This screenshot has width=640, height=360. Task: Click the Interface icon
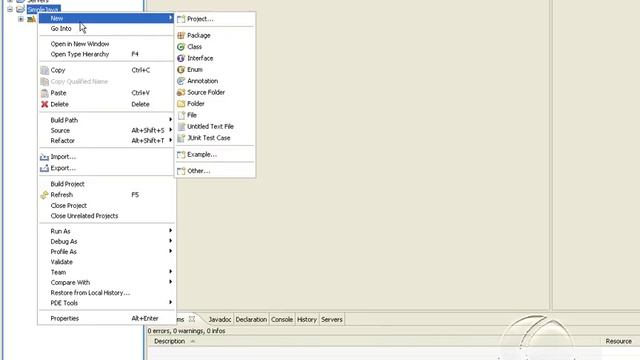click(x=181, y=58)
